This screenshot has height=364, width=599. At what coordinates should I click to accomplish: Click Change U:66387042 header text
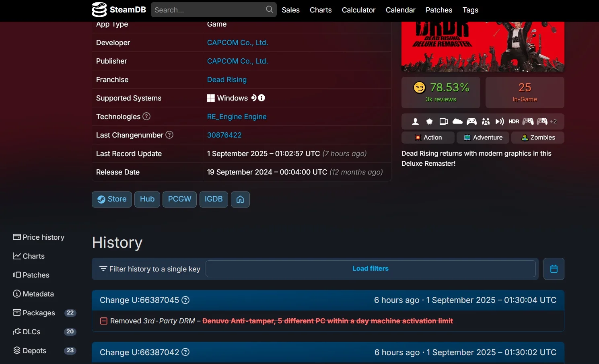pos(139,352)
